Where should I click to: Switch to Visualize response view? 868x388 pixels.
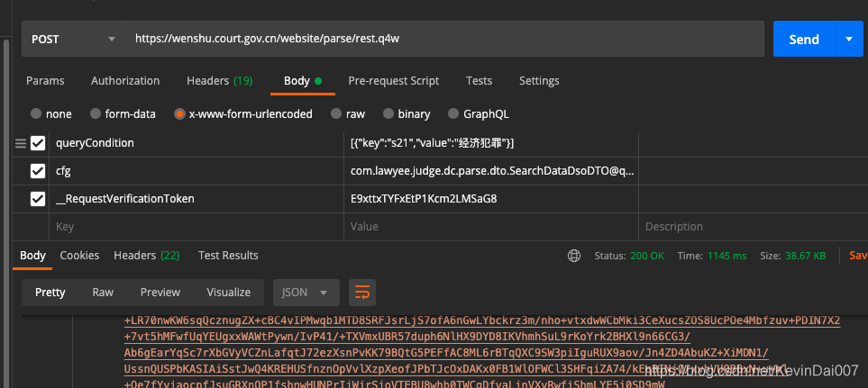pos(229,293)
